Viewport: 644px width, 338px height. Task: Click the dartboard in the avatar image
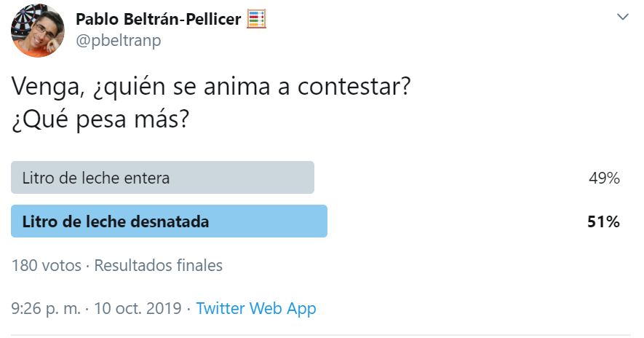click(21, 20)
